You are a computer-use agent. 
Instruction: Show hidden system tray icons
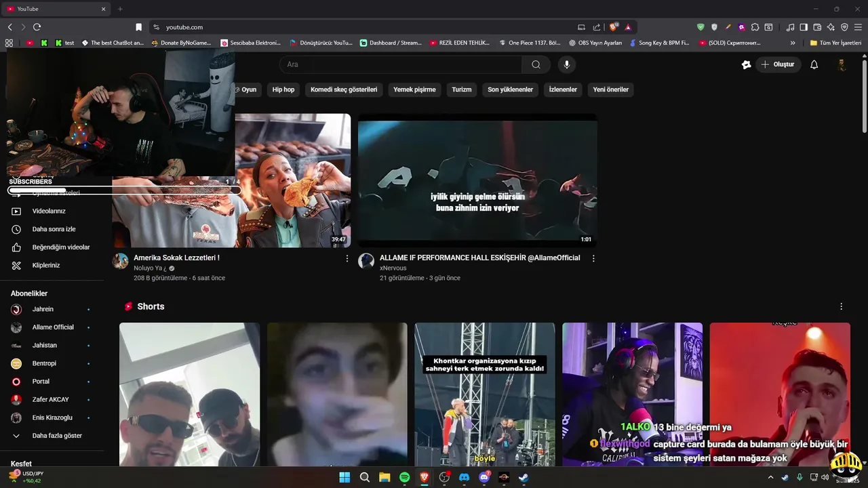pyautogui.click(x=770, y=477)
